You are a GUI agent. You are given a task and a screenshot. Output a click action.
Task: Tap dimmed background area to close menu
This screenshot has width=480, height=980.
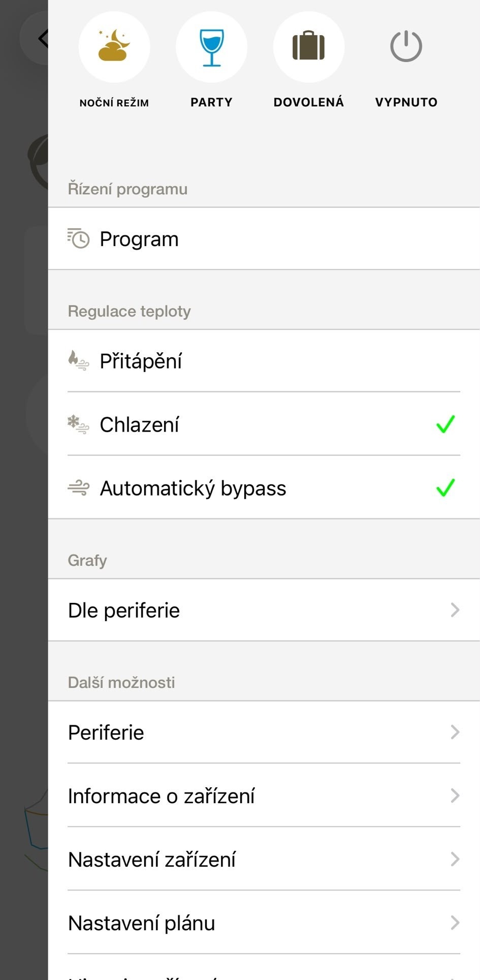(x=23, y=508)
